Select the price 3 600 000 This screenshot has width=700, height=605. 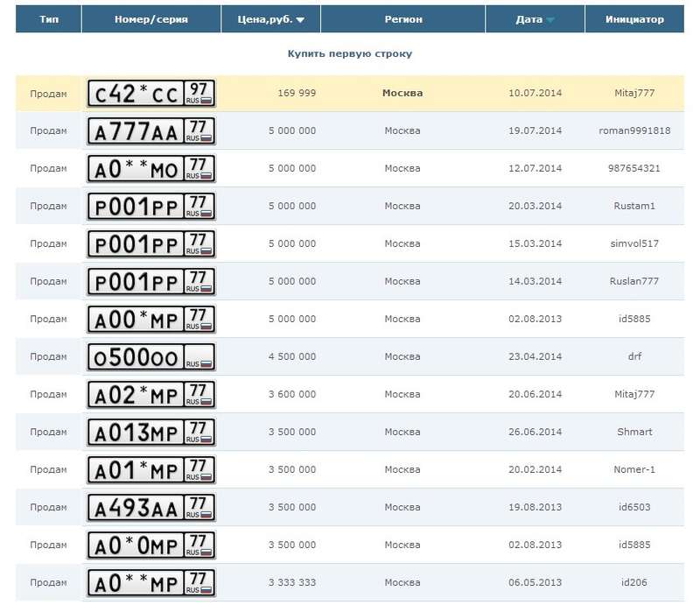(x=292, y=394)
